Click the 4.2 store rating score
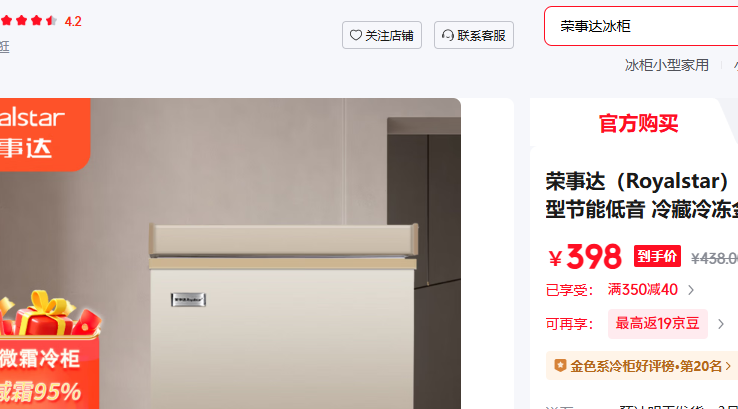Image resolution: width=738 pixels, height=409 pixels. pos(73,21)
